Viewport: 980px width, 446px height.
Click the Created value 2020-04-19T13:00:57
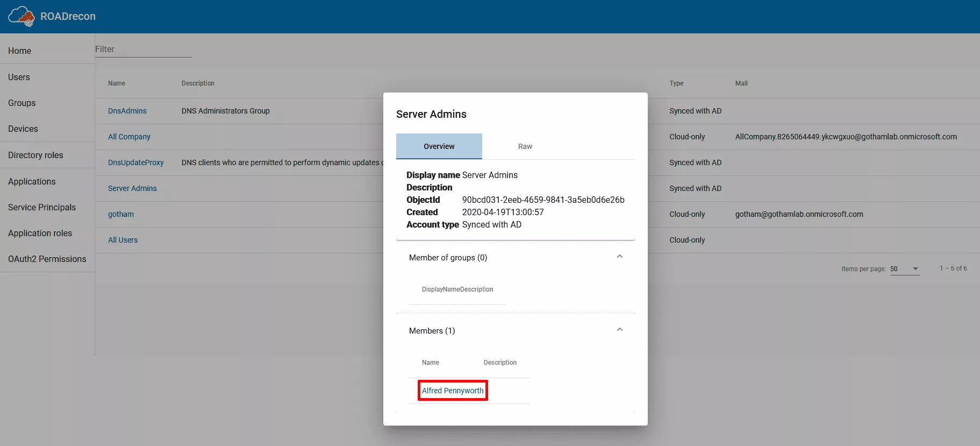(x=503, y=212)
